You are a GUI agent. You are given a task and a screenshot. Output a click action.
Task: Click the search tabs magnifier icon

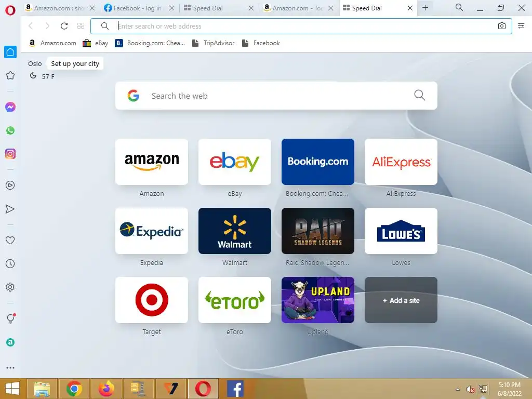(459, 7)
